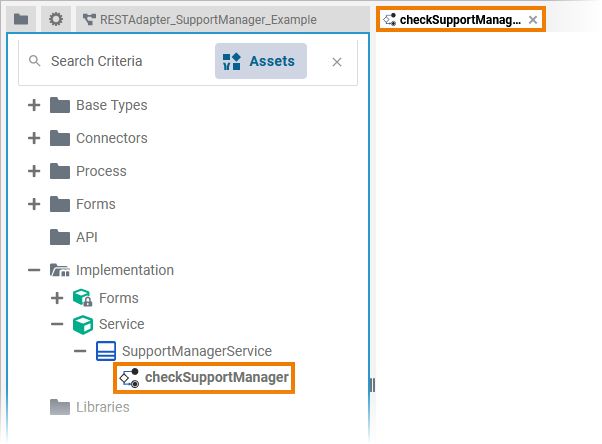Open the folder explorer tab
This screenshot has height=444, width=602.
point(21,19)
